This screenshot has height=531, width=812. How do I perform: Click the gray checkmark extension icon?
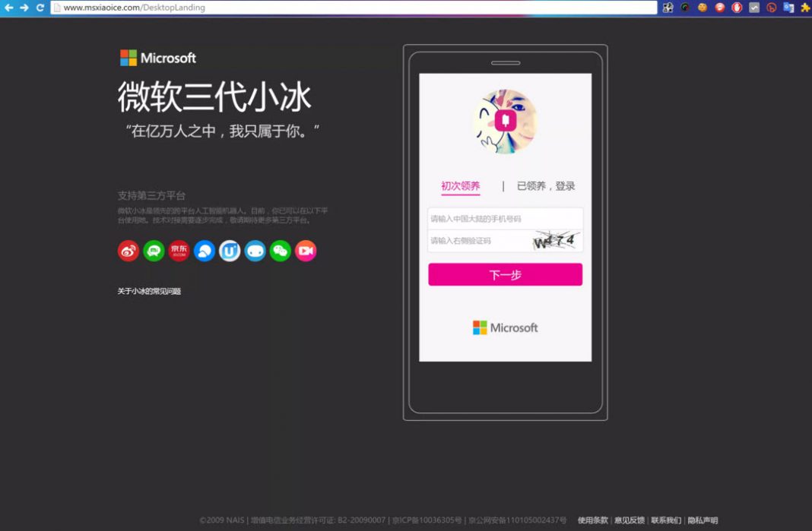(754, 8)
